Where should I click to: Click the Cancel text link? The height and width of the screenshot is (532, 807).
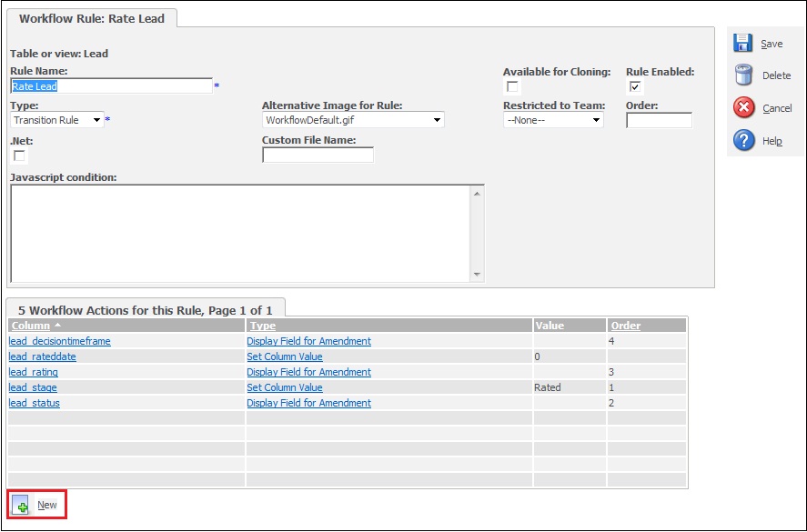(777, 108)
